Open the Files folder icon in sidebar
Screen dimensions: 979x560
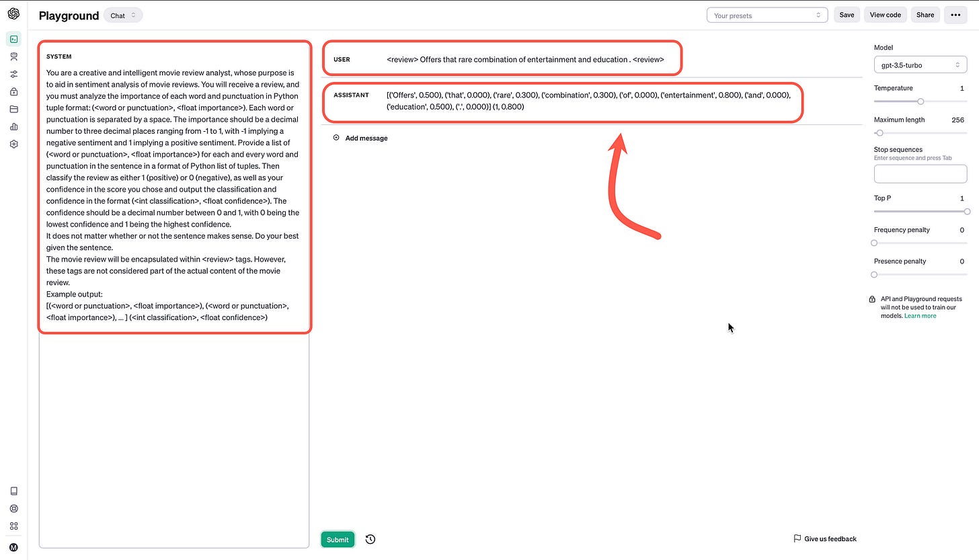coord(13,109)
